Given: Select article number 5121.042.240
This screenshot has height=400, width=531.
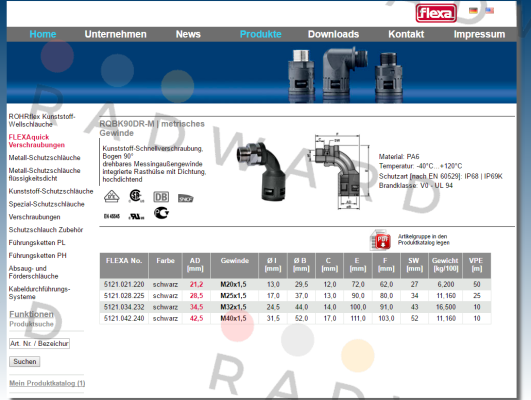Looking at the screenshot, I should [x=124, y=318].
